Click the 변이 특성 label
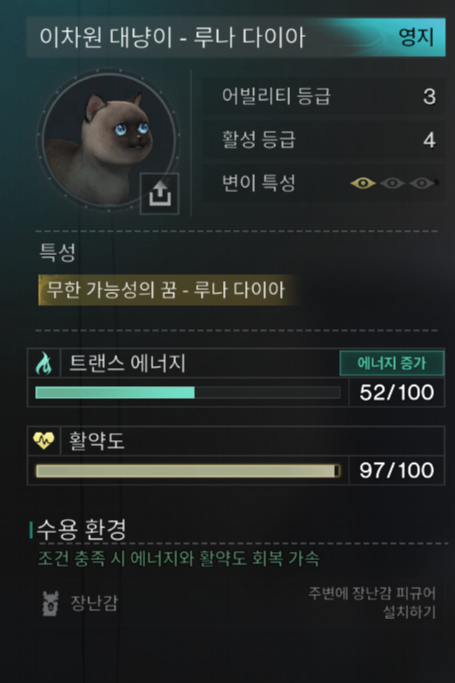This screenshot has height=683, width=455. click(x=259, y=183)
